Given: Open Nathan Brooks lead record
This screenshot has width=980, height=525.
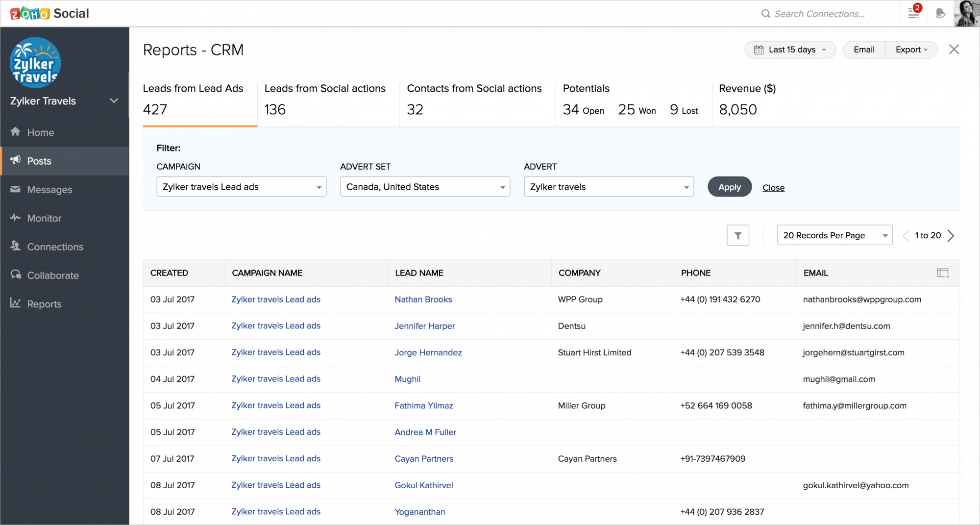Looking at the screenshot, I should click(423, 300).
